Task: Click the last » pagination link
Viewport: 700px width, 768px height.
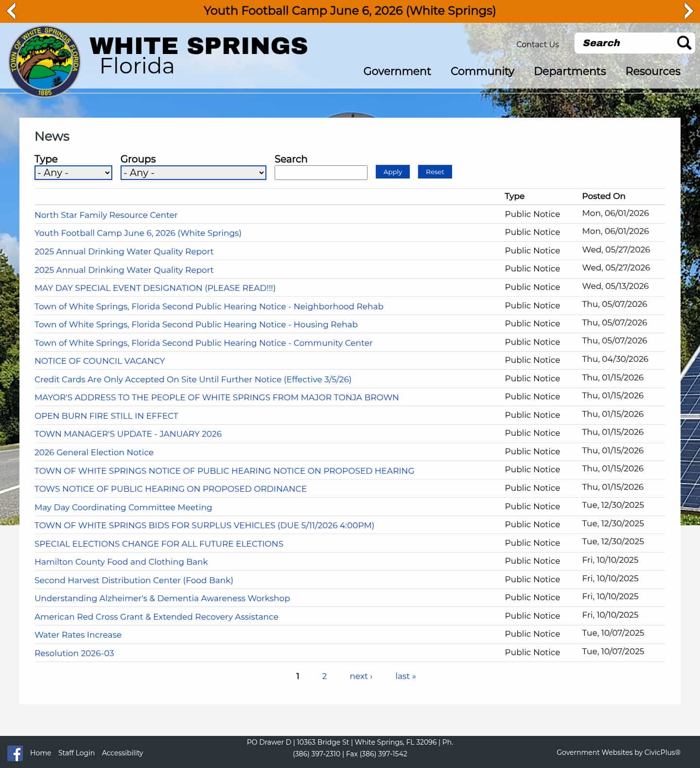Action: 405,676
